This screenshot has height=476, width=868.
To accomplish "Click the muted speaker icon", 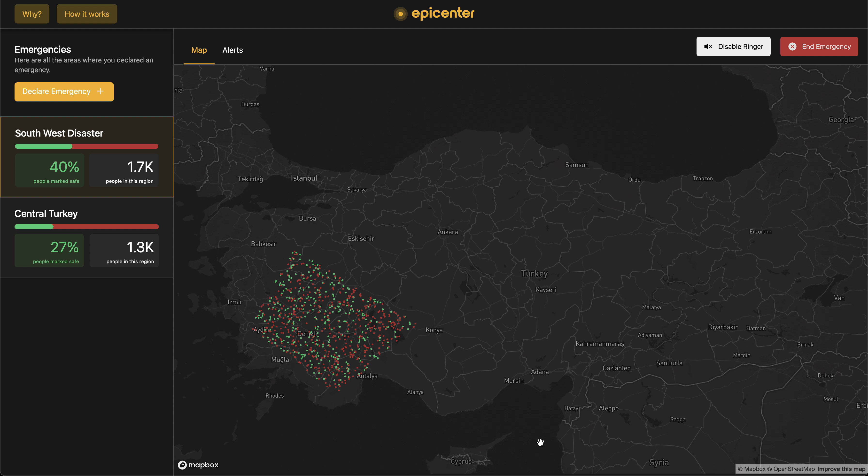I will [708, 46].
